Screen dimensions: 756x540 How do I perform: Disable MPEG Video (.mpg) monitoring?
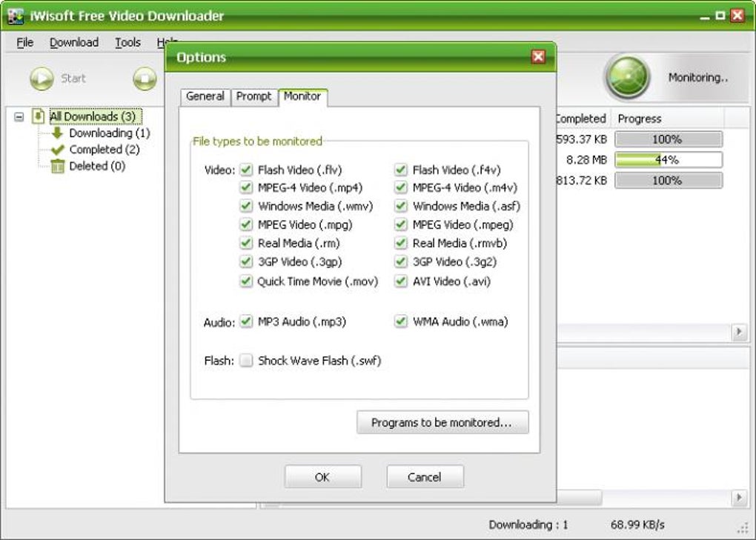(x=246, y=224)
